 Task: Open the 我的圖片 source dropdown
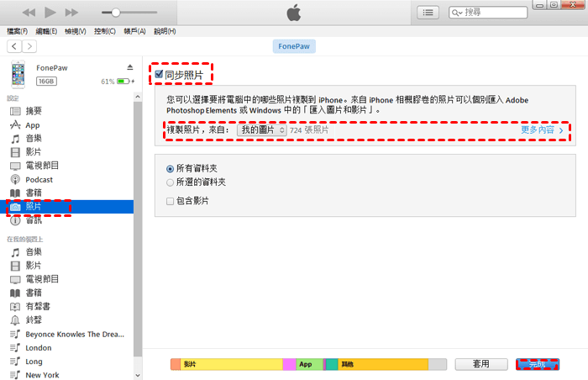pyautogui.click(x=261, y=130)
